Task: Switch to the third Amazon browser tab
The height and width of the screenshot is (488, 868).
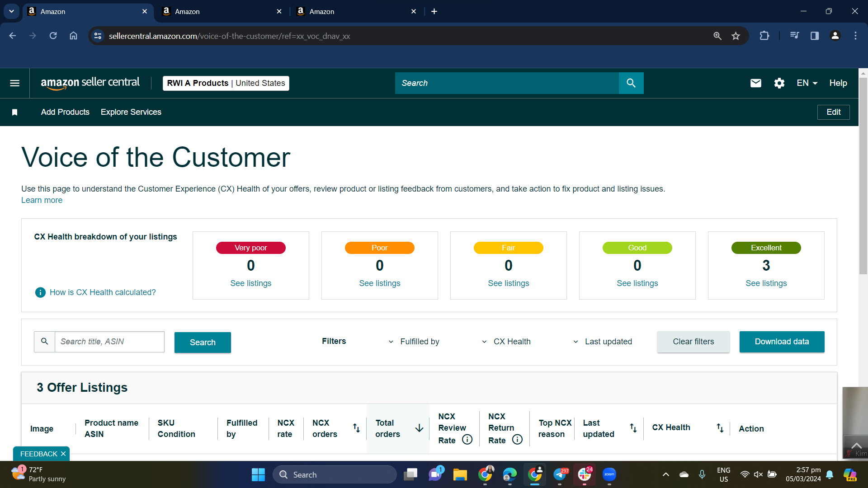Action: click(356, 11)
